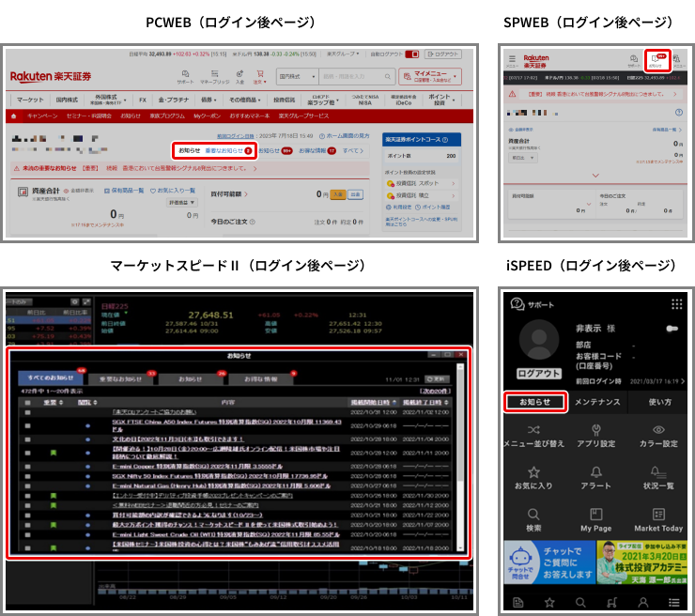Open the grid dots icon in iSPEED
This screenshot has width=695, height=616.
click(x=676, y=304)
